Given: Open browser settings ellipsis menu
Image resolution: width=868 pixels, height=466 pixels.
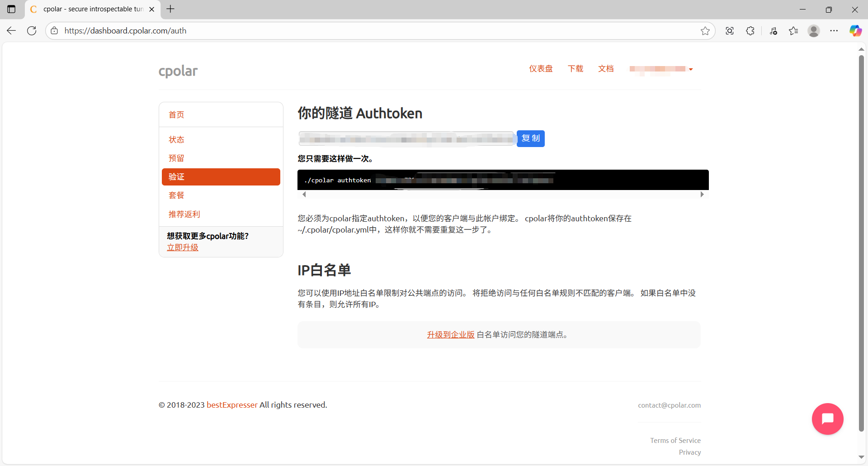Looking at the screenshot, I should pyautogui.click(x=834, y=31).
